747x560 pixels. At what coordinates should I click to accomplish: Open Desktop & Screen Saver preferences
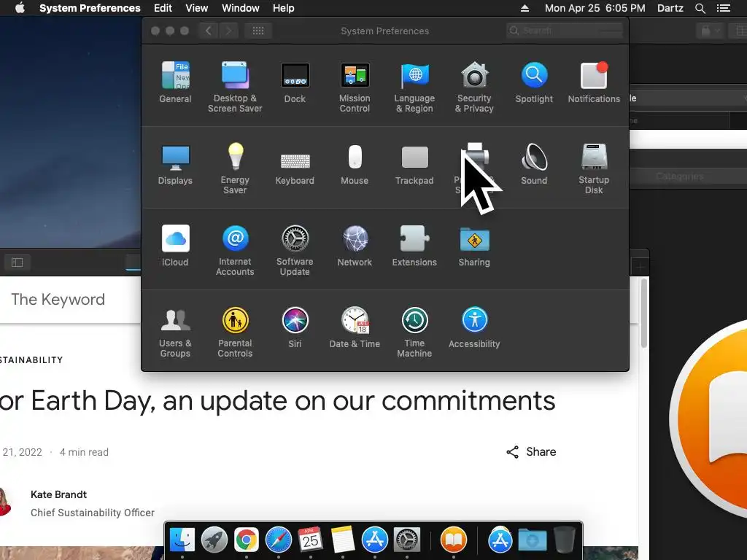(x=235, y=87)
